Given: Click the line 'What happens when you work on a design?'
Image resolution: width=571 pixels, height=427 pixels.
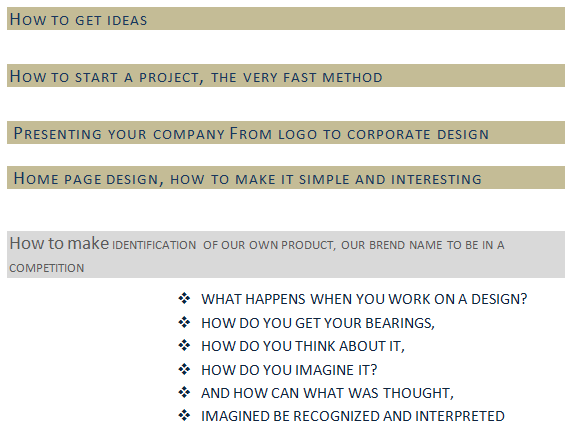Looking at the screenshot, I should 364,299.
